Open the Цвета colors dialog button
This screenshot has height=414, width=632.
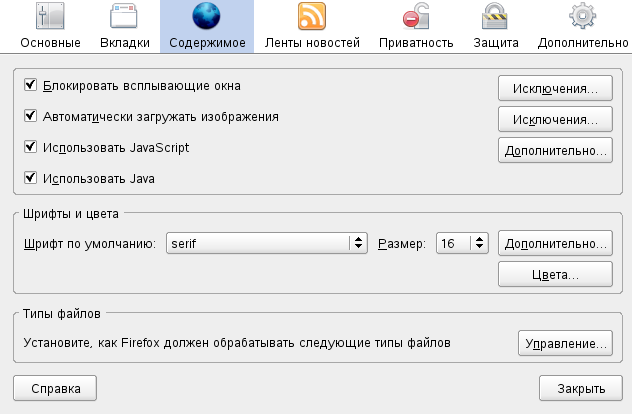click(555, 273)
